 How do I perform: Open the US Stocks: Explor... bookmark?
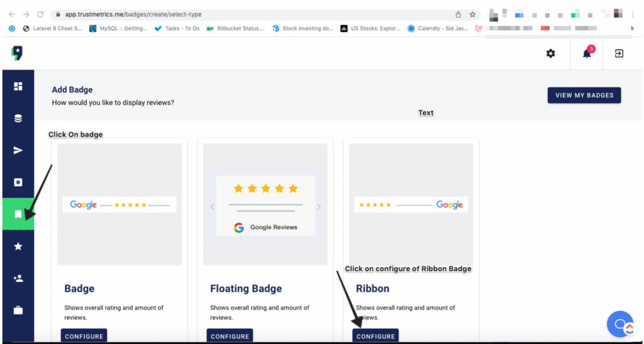370,28
